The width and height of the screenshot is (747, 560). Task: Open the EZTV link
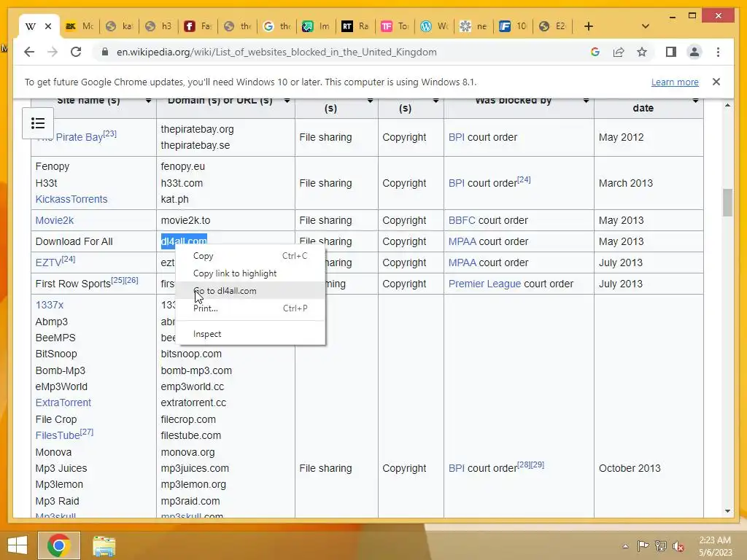48,262
